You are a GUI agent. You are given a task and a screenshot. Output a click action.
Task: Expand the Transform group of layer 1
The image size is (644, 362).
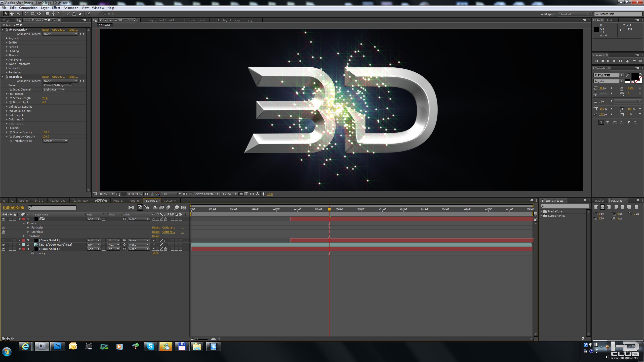tap(24, 236)
